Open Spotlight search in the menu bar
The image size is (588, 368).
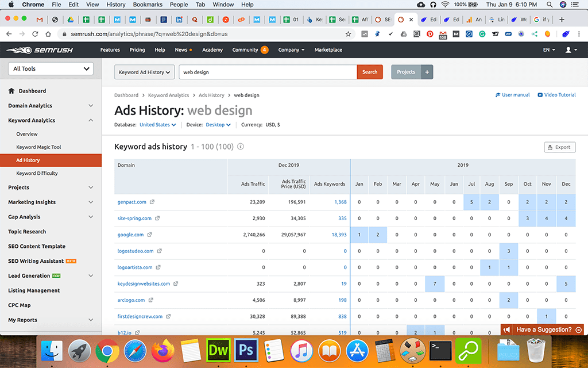click(550, 5)
